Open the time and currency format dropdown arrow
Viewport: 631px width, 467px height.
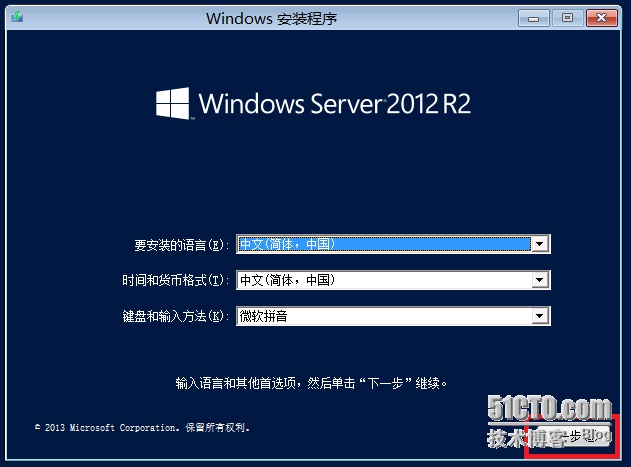540,280
